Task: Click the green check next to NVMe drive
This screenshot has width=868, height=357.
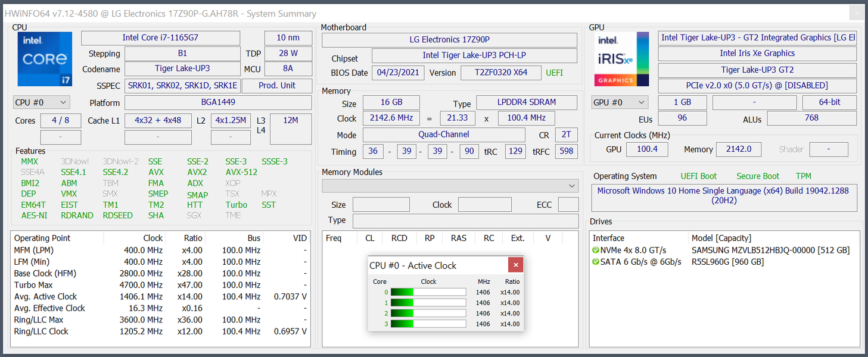Action: (596, 250)
